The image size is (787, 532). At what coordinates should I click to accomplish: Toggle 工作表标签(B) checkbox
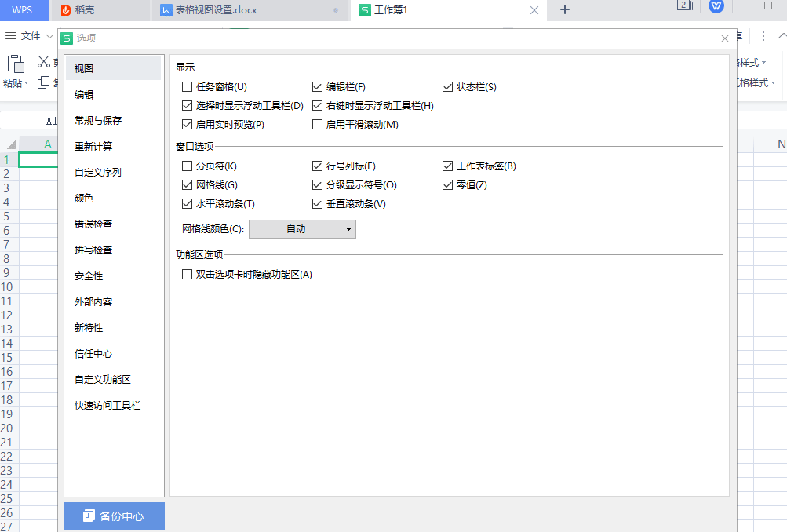(x=448, y=166)
